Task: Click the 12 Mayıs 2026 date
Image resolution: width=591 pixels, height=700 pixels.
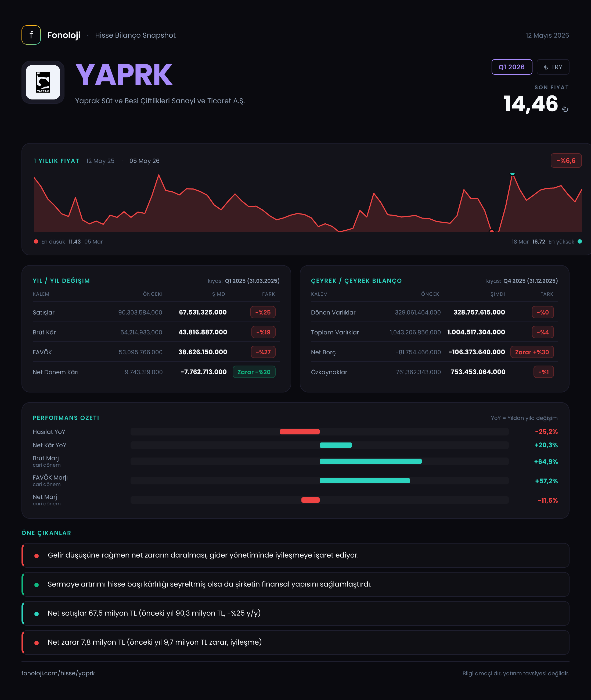Action: (x=547, y=35)
